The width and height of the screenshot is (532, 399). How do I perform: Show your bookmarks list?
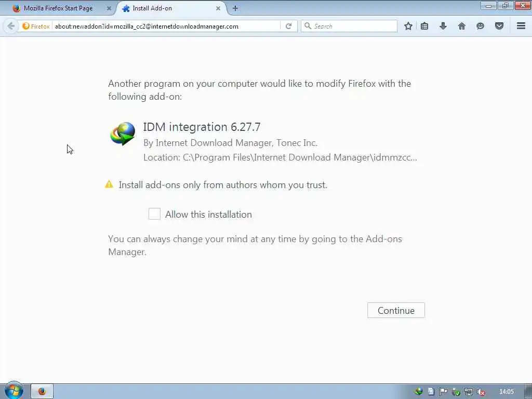point(424,26)
